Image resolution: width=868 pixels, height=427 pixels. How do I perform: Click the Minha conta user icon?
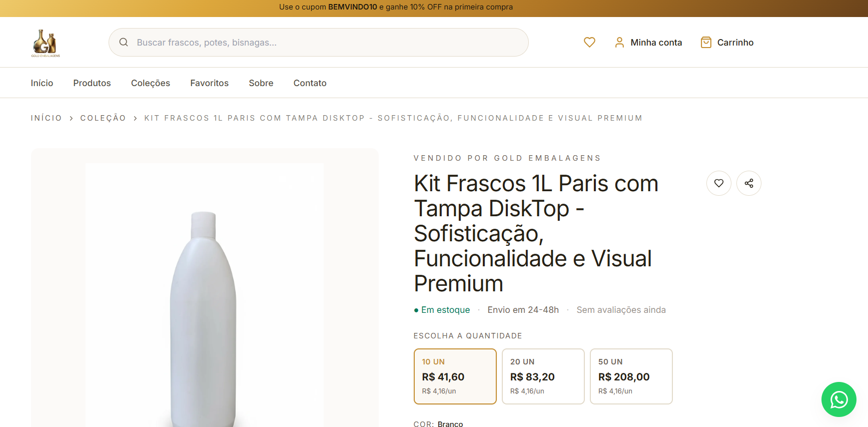point(619,43)
